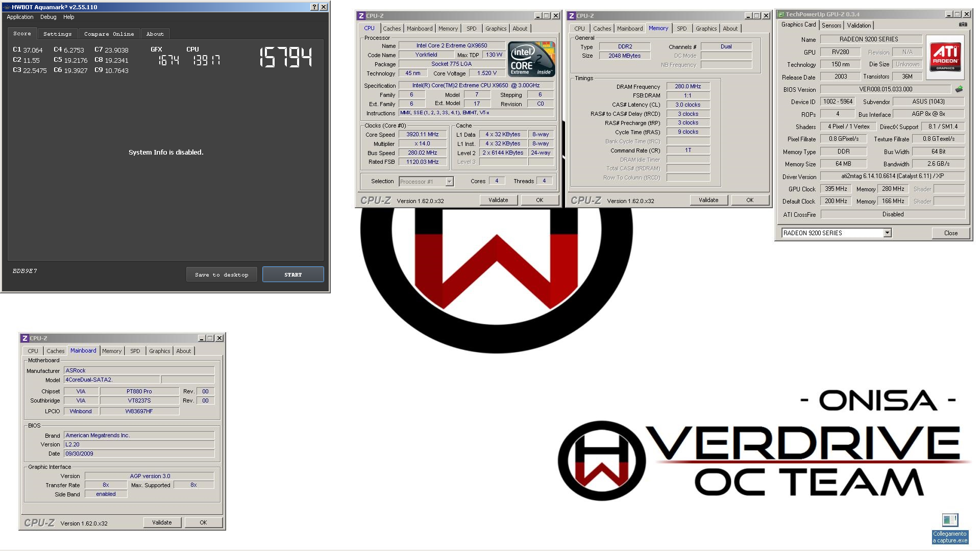Click the Core Voltage 1.520 V value
Image resolution: width=980 pixels, height=551 pixels.
point(486,73)
